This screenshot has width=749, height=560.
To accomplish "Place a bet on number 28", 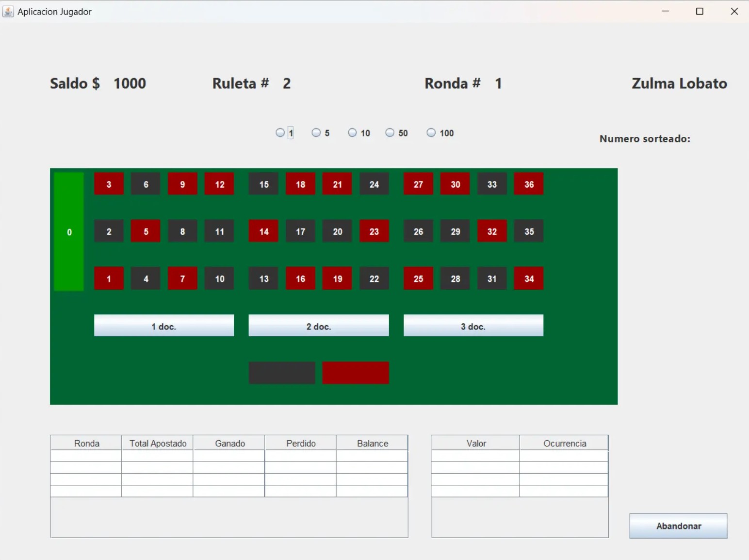I will (455, 279).
